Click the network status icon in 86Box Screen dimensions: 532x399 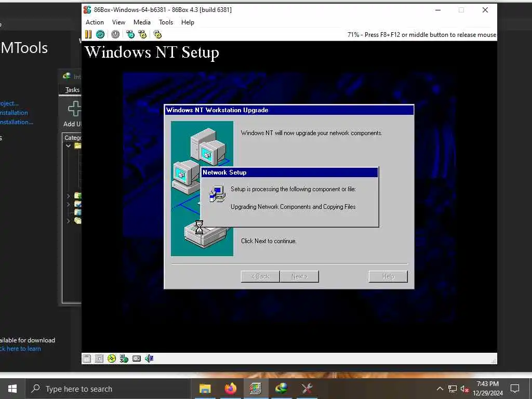(x=124, y=358)
